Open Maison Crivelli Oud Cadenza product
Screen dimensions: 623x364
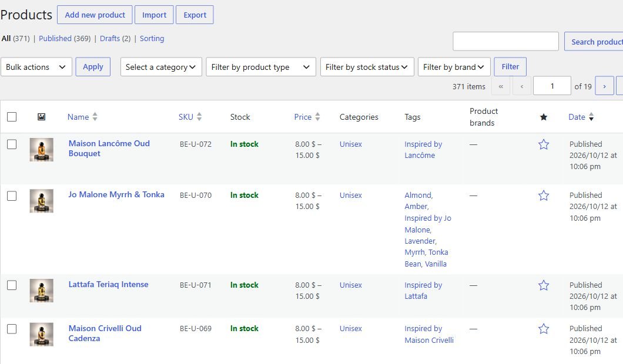[x=105, y=333]
